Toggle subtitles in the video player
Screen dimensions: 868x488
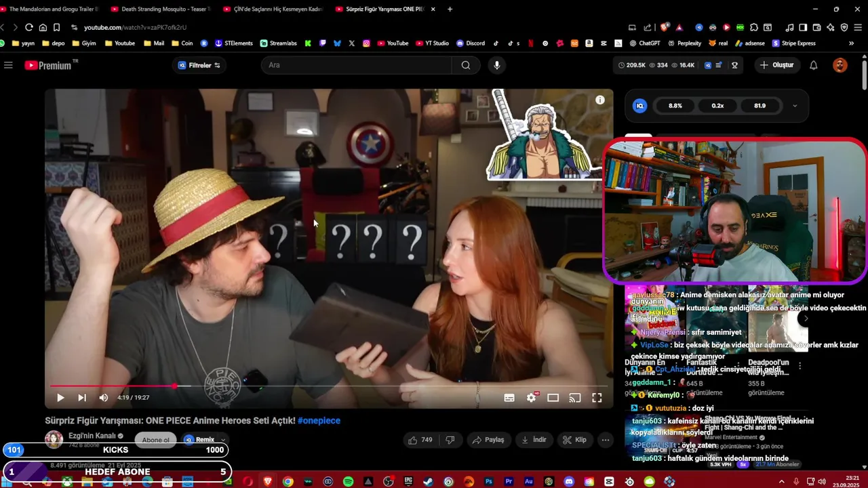(x=509, y=398)
